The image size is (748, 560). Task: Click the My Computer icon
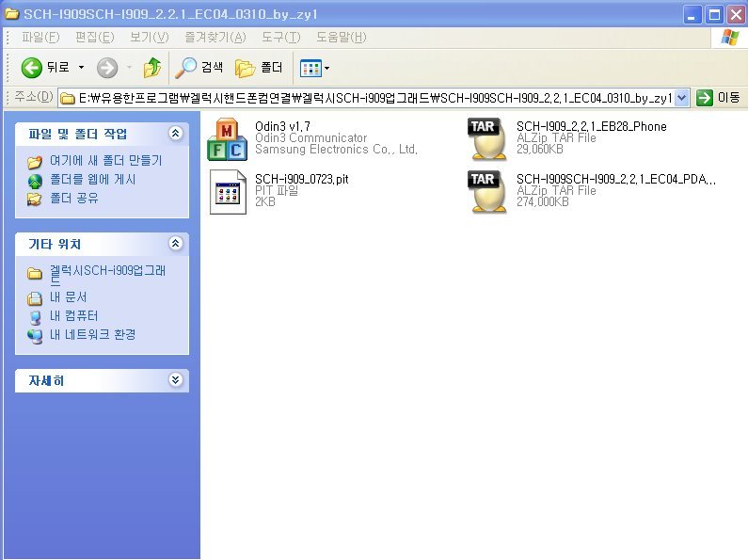click(35, 317)
